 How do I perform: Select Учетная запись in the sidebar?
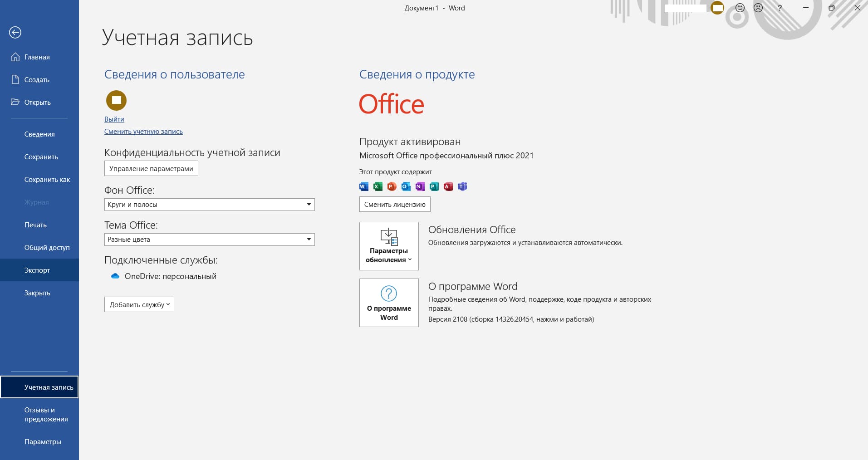coord(39,387)
